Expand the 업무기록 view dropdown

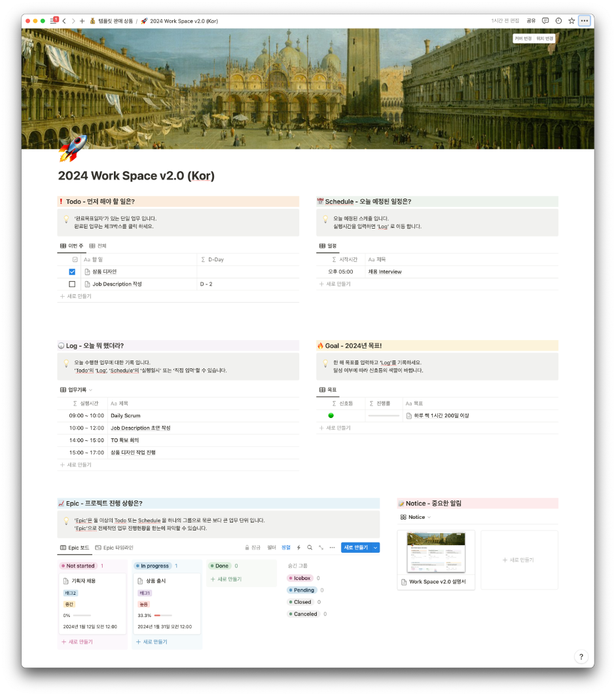point(90,390)
